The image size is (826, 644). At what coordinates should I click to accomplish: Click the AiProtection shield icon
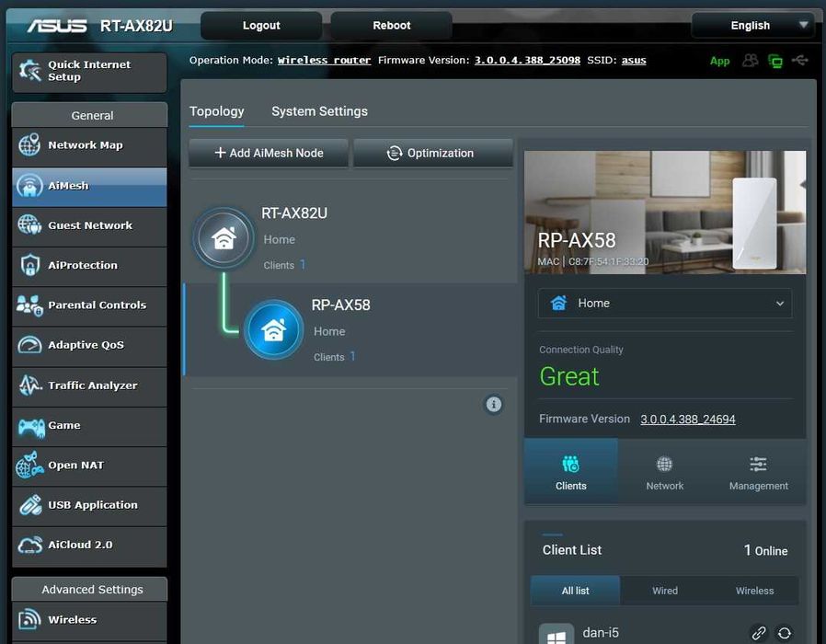click(30, 265)
